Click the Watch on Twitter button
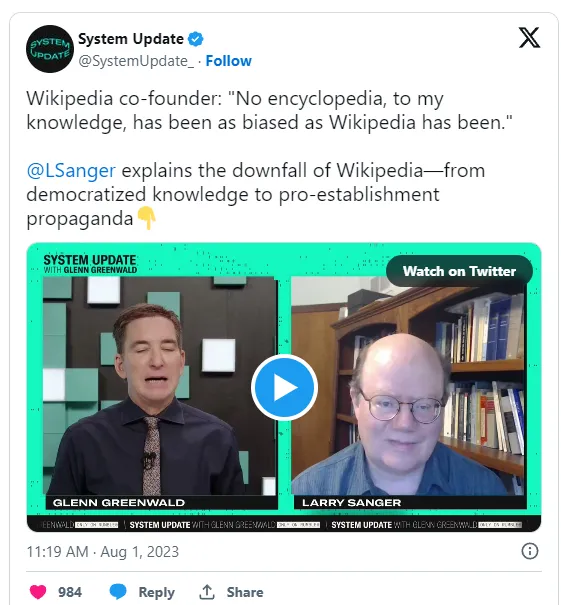 [459, 271]
